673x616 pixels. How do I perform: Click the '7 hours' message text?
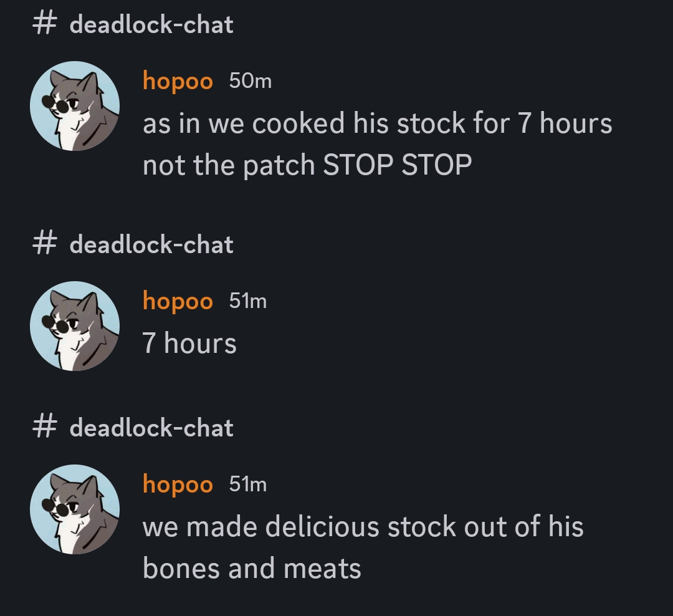[189, 344]
